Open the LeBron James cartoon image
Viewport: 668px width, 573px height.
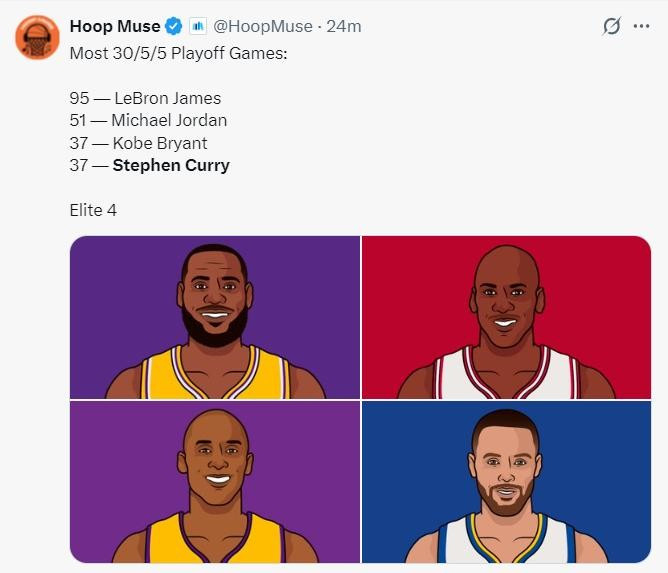215,317
